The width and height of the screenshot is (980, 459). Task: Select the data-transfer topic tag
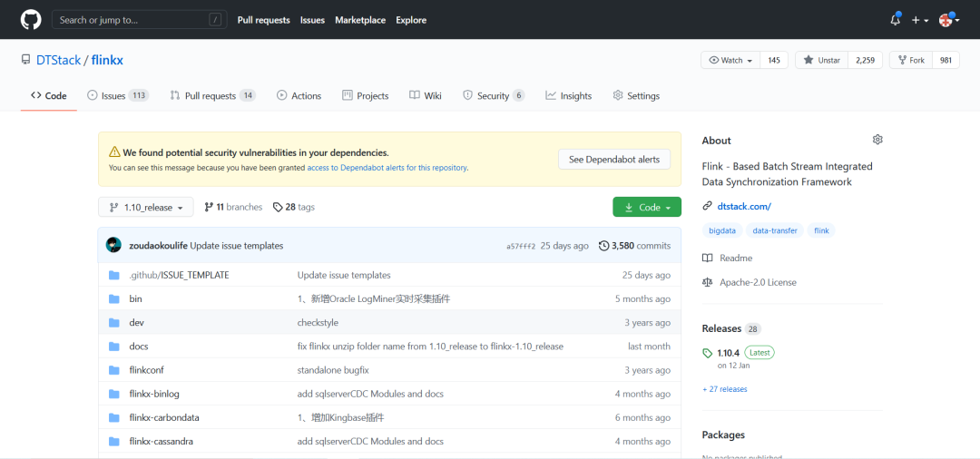(774, 230)
